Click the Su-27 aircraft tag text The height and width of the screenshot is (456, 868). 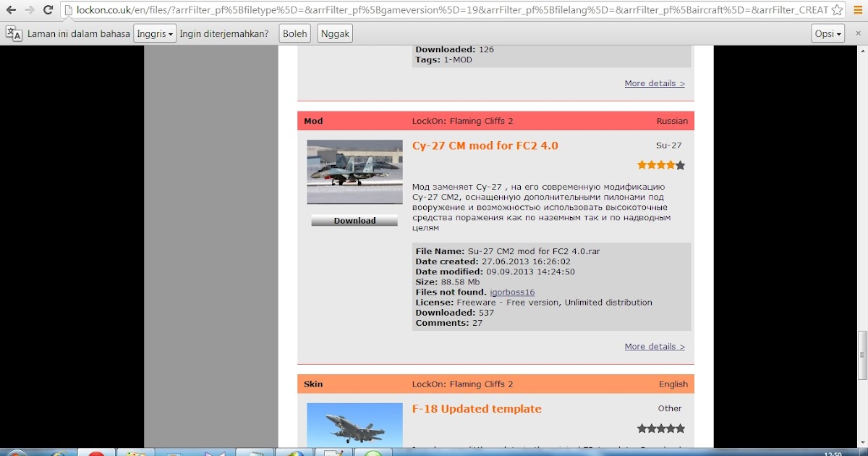(x=668, y=145)
